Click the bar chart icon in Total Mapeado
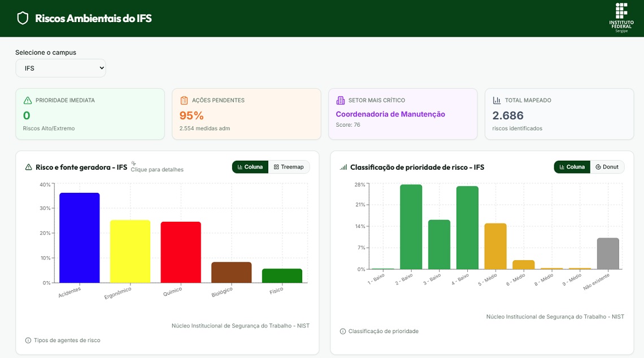 click(x=497, y=100)
